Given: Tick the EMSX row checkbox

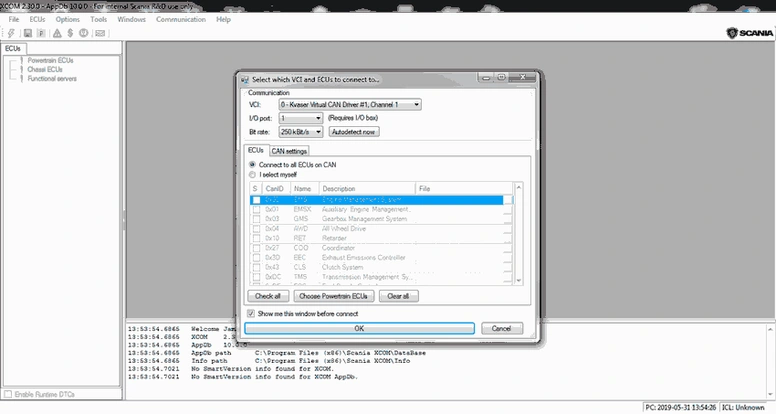Looking at the screenshot, I should (x=256, y=209).
